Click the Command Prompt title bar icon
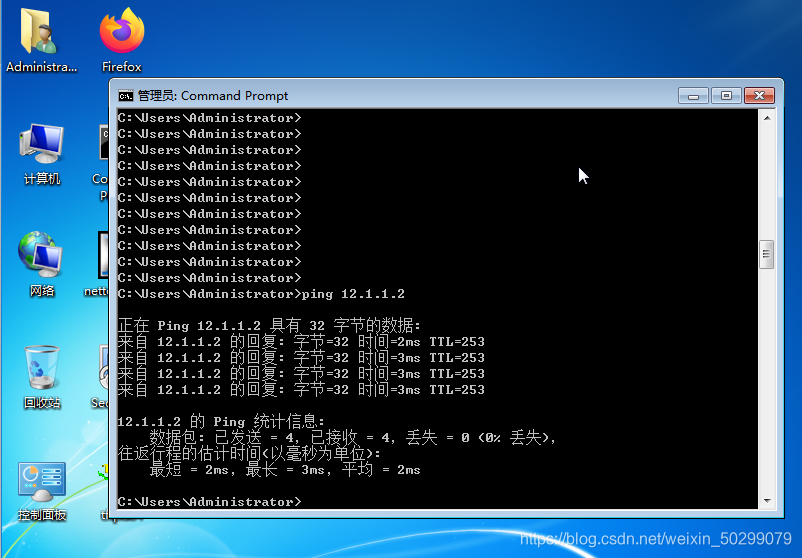 [125, 96]
